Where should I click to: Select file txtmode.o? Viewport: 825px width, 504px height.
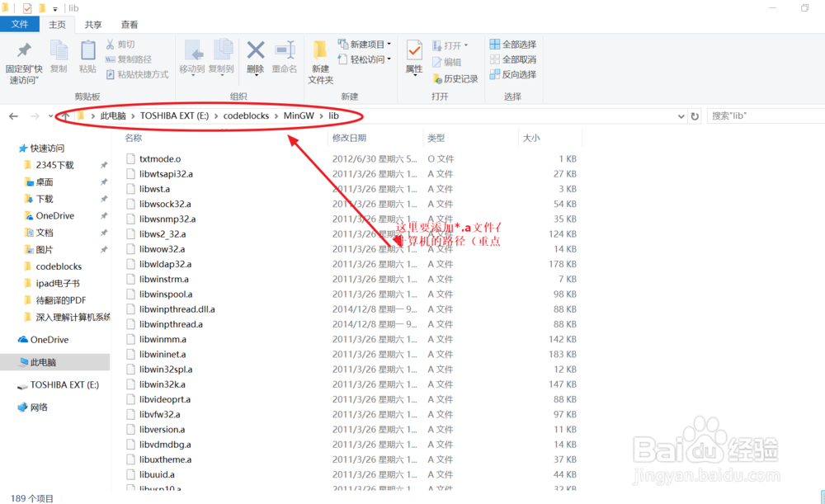click(159, 159)
